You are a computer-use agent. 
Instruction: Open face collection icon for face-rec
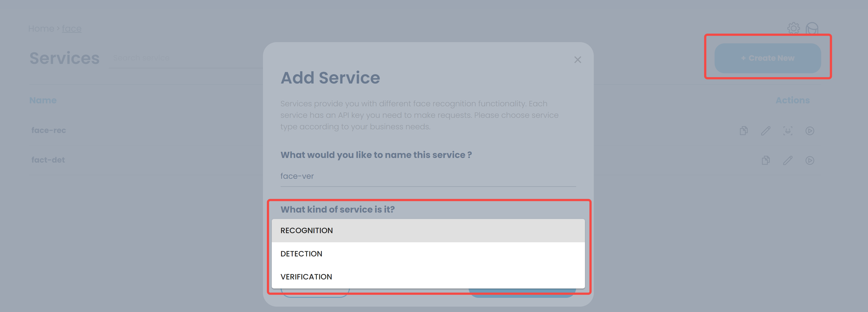tap(787, 131)
